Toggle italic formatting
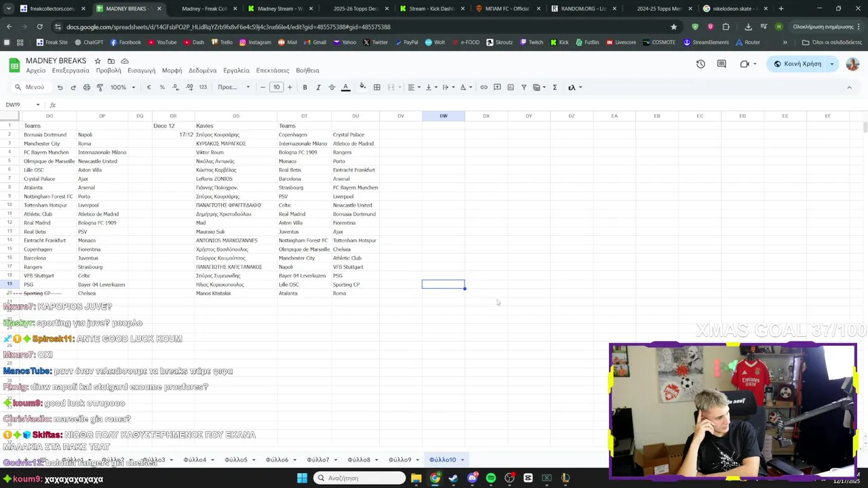 (318, 87)
